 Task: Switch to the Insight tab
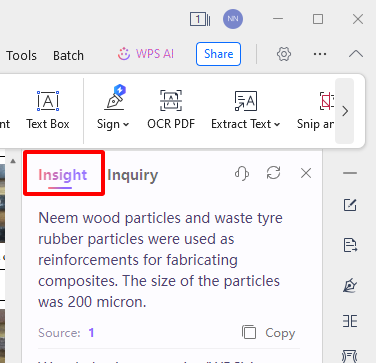pyautogui.click(x=63, y=175)
